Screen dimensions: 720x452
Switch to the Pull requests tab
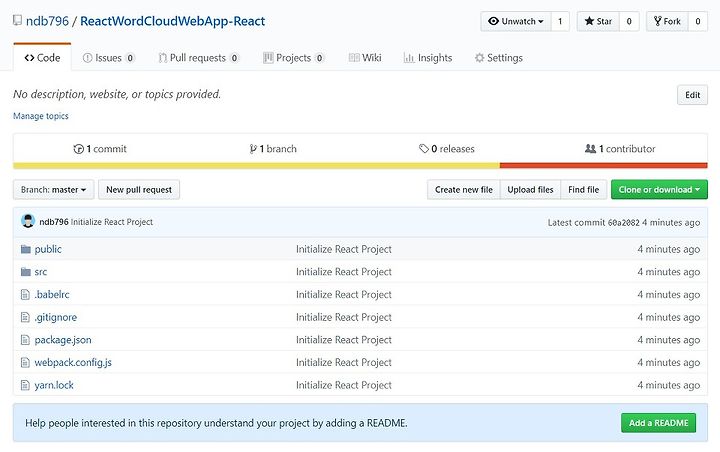coord(199,58)
